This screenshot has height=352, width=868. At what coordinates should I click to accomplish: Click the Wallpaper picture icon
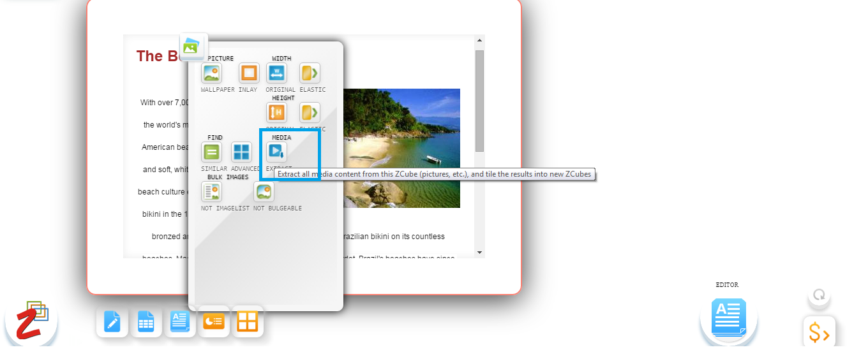coord(211,73)
